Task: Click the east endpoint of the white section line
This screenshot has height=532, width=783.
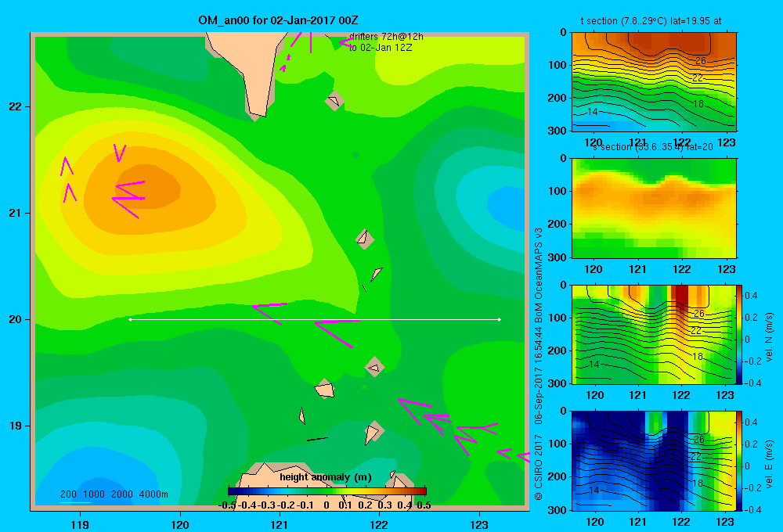Action: 500,319
